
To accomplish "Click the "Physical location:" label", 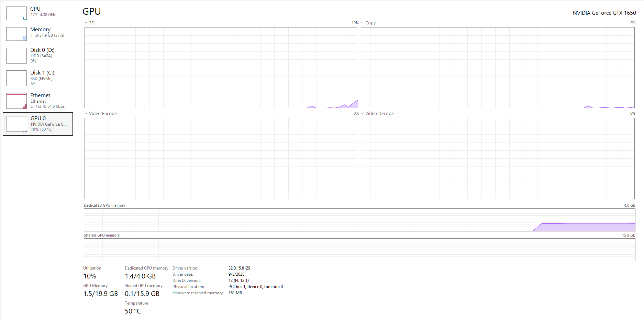I will point(188,287).
